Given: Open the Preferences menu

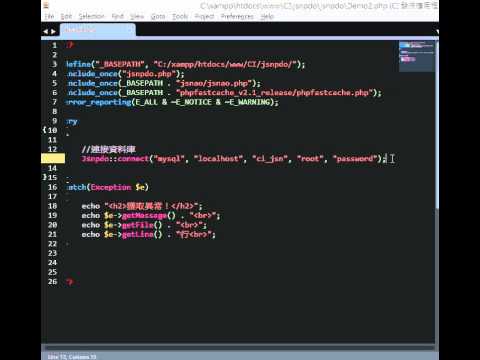Looking at the screenshot, I should pos(237,16).
